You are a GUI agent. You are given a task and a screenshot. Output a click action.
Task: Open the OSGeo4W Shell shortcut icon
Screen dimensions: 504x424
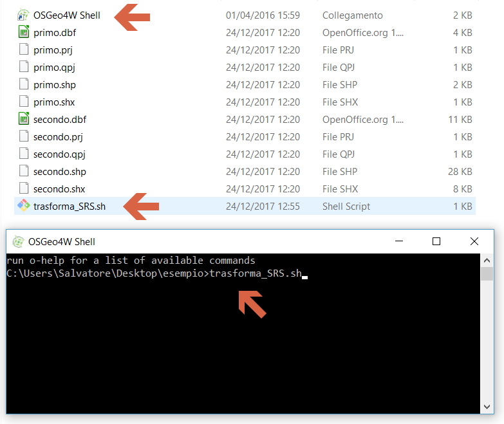click(x=24, y=15)
